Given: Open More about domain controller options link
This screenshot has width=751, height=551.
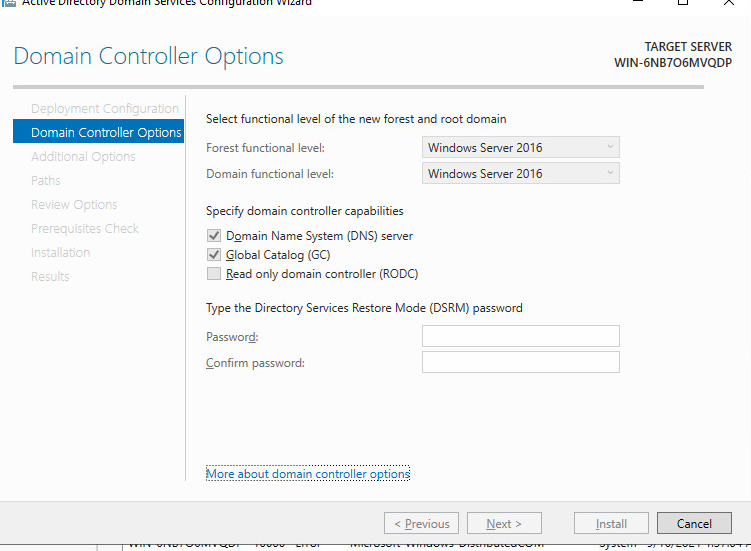Looking at the screenshot, I should [x=308, y=474].
